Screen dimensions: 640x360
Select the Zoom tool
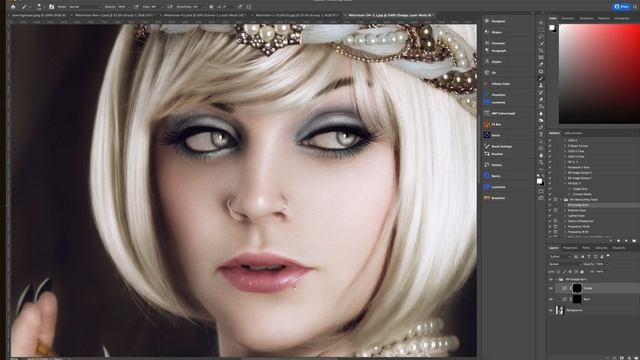(541, 162)
